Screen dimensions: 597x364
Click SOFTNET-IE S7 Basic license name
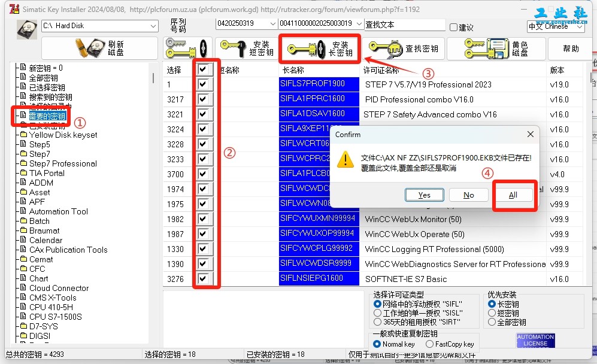pyautogui.click(x=406, y=279)
